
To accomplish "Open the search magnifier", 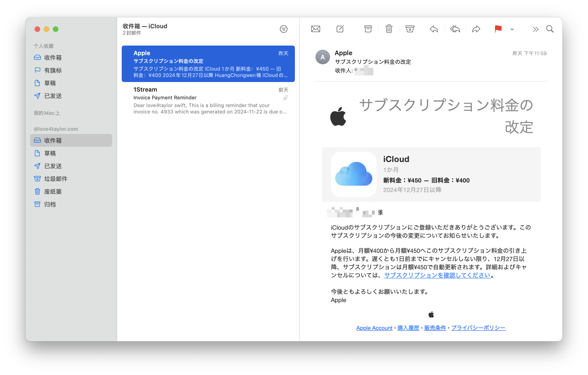I will coord(550,29).
